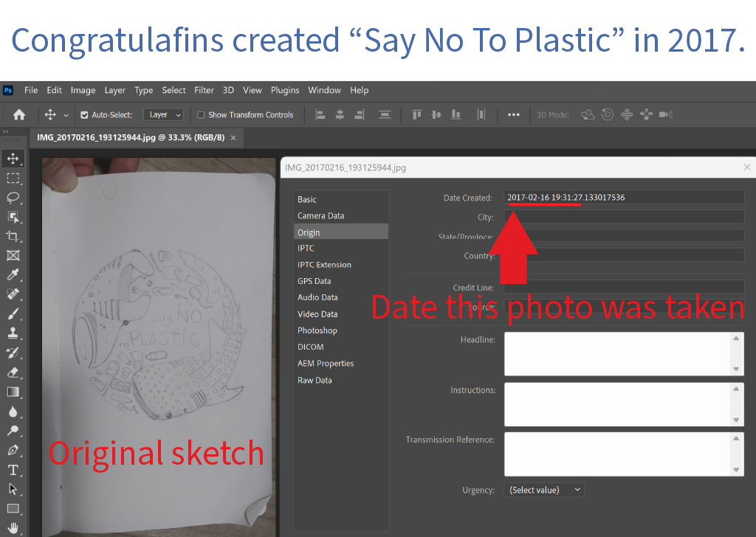The height and width of the screenshot is (537, 756).
Task: Open the Image menu
Action: click(x=83, y=90)
